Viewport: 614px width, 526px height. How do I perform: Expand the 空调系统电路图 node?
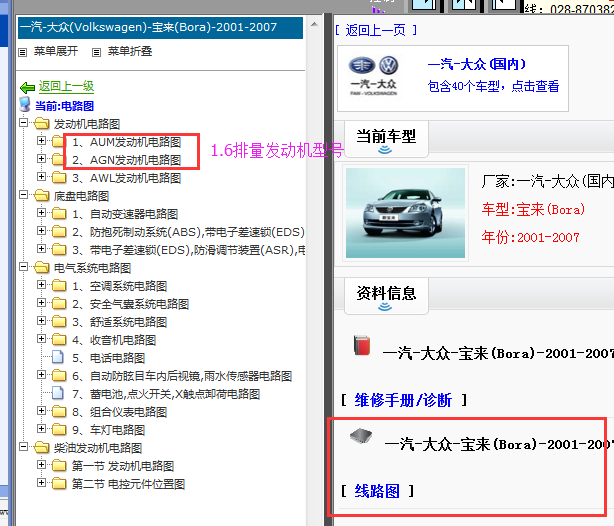coord(41,284)
